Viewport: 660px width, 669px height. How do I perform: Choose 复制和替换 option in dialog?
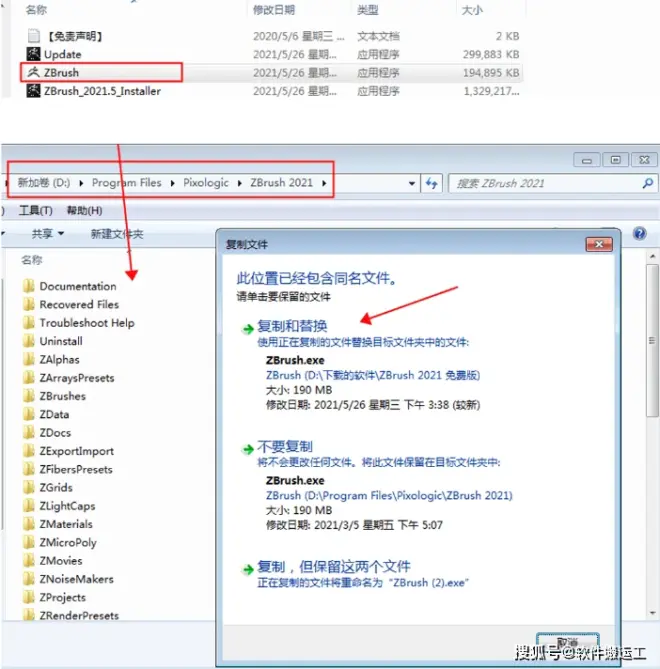point(292,326)
